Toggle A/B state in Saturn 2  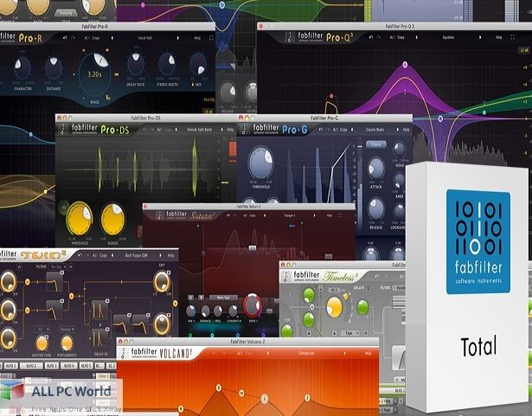coord(246,215)
